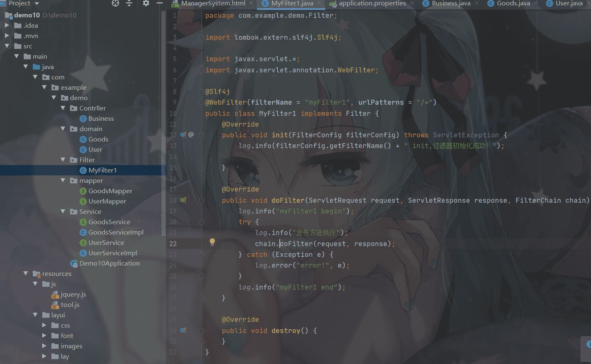
Task: Open the GoodsServiceImpl class
Action: point(116,232)
